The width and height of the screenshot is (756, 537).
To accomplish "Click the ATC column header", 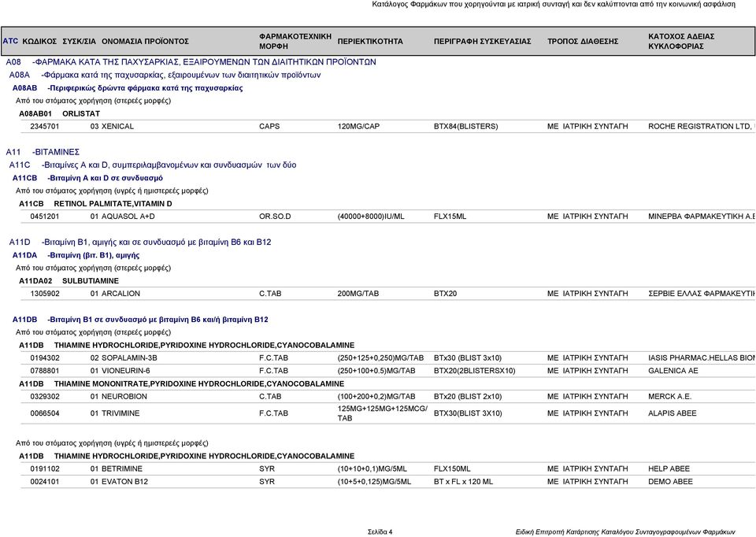I will tap(10, 41).
